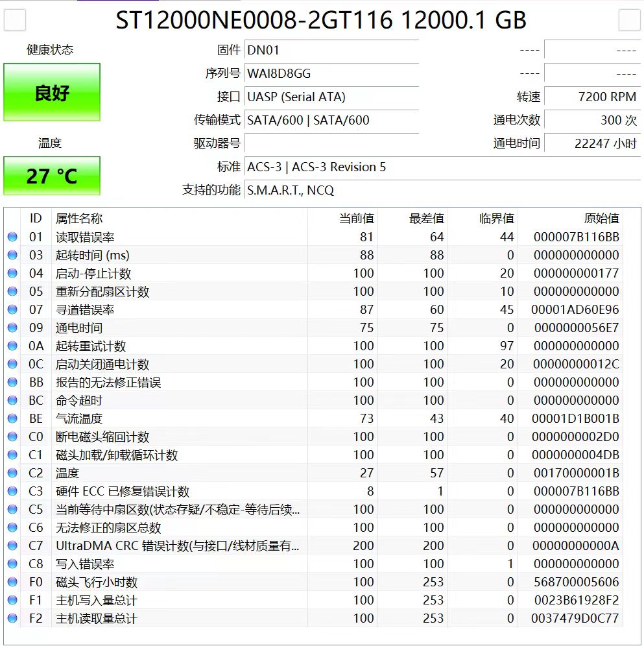
Task: Click the blue icon for the 温度 attribute
Action: (12, 473)
